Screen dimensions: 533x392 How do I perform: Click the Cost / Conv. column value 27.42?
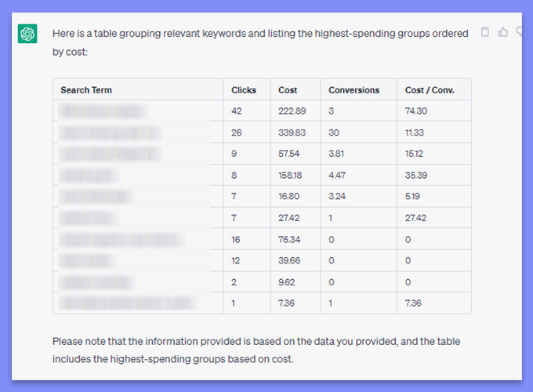tap(415, 218)
